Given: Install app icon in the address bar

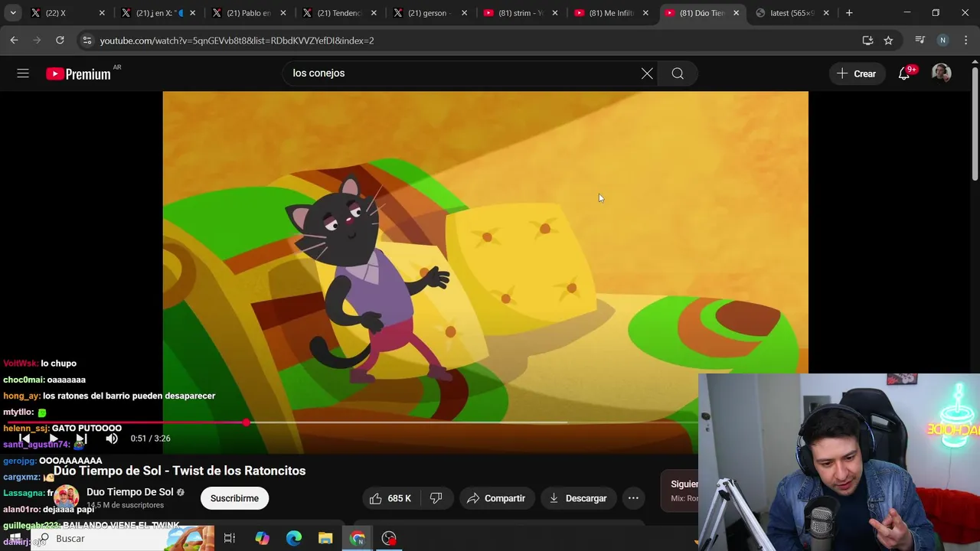Looking at the screenshot, I should 867,41.
